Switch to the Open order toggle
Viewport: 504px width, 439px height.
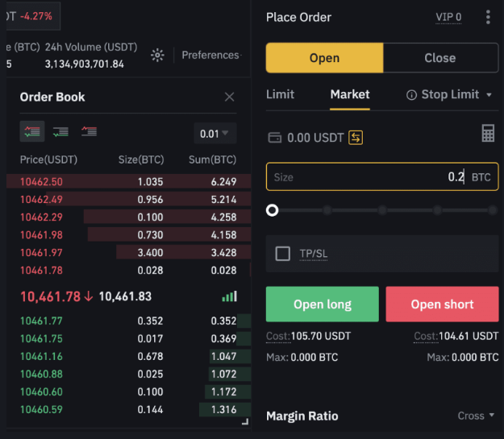[324, 58]
